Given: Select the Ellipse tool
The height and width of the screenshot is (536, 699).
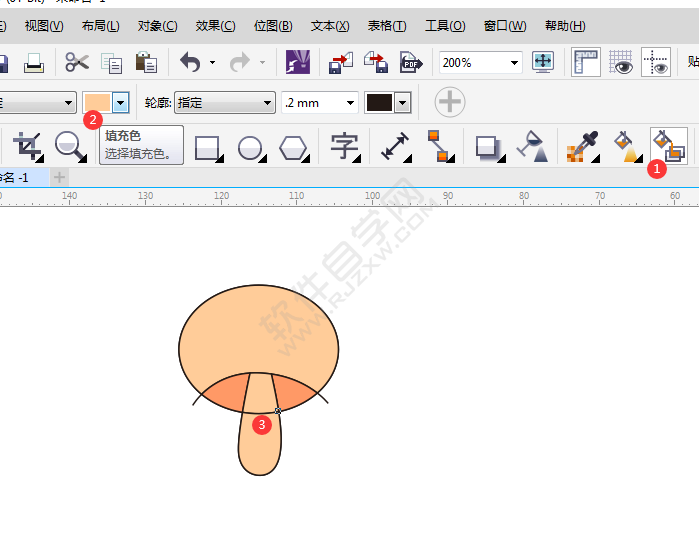Looking at the screenshot, I should pos(250,148).
